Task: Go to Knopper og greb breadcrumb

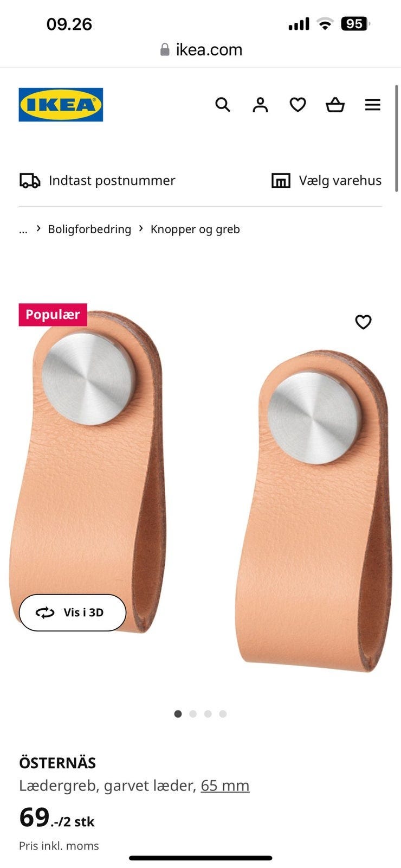Action: pyautogui.click(x=195, y=229)
